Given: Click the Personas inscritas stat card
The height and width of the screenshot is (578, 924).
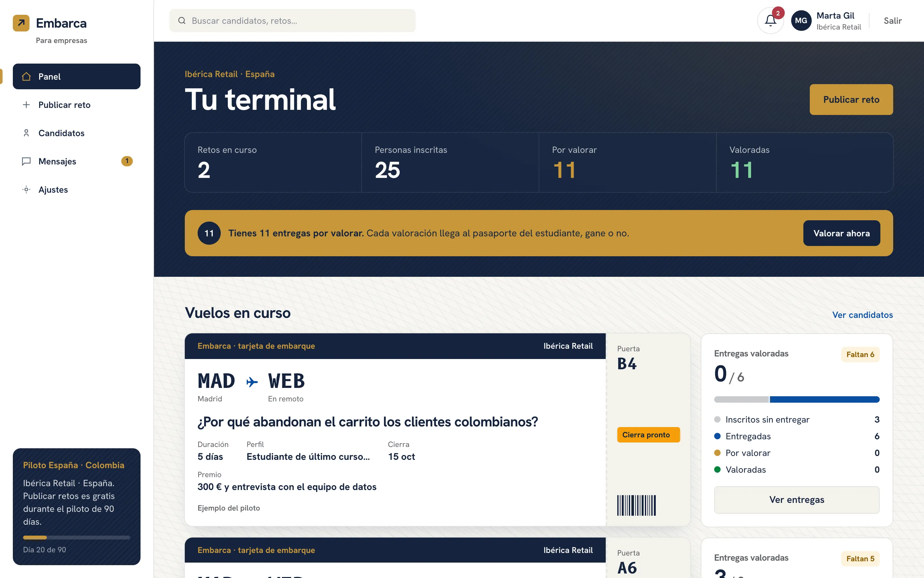Looking at the screenshot, I should tap(450, 162).
